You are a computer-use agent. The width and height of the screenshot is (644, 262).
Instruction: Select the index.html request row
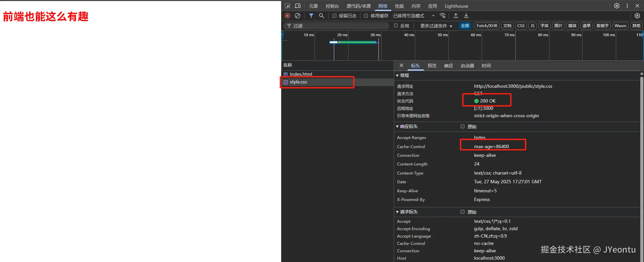pos(337,74)
